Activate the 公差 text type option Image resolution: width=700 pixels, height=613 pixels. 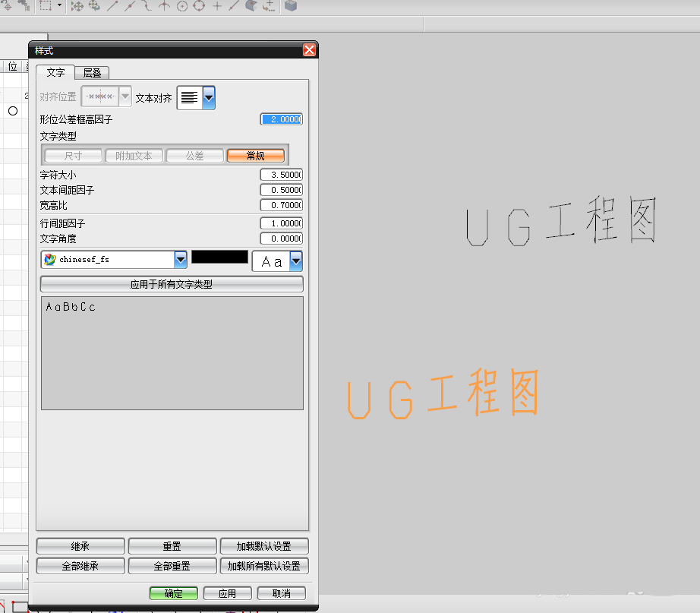click(x=195, y=156)
